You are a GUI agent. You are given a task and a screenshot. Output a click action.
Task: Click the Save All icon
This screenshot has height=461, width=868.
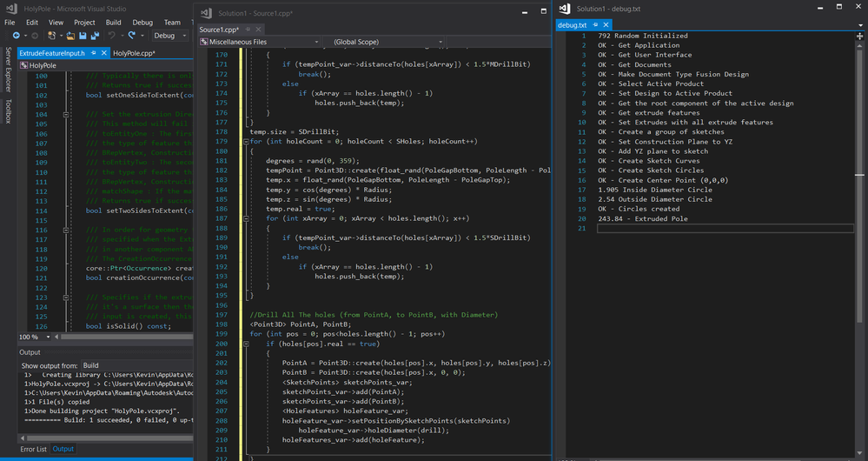point(95,36)
